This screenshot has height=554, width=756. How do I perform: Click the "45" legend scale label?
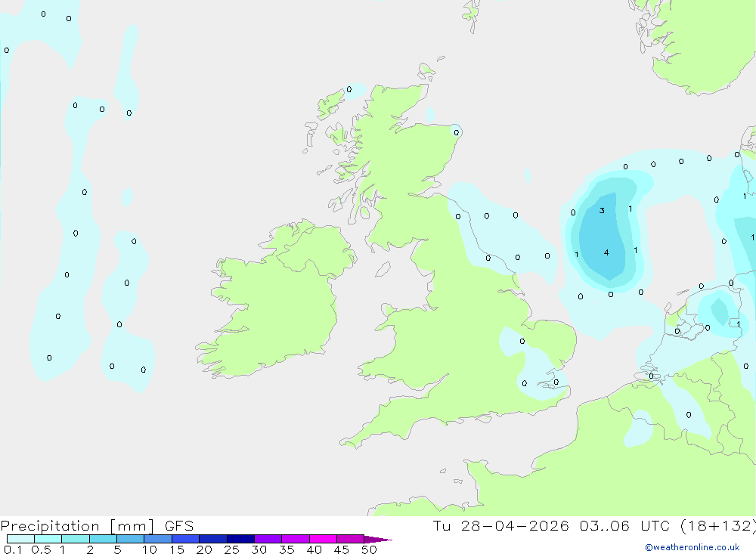click(342, 549)
